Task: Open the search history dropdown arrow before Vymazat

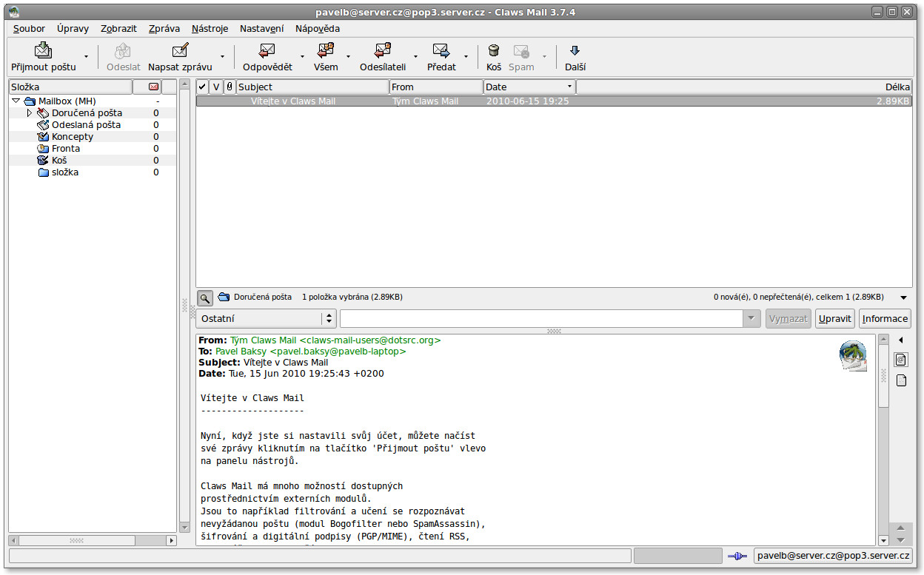Action: tap(752, 319)
